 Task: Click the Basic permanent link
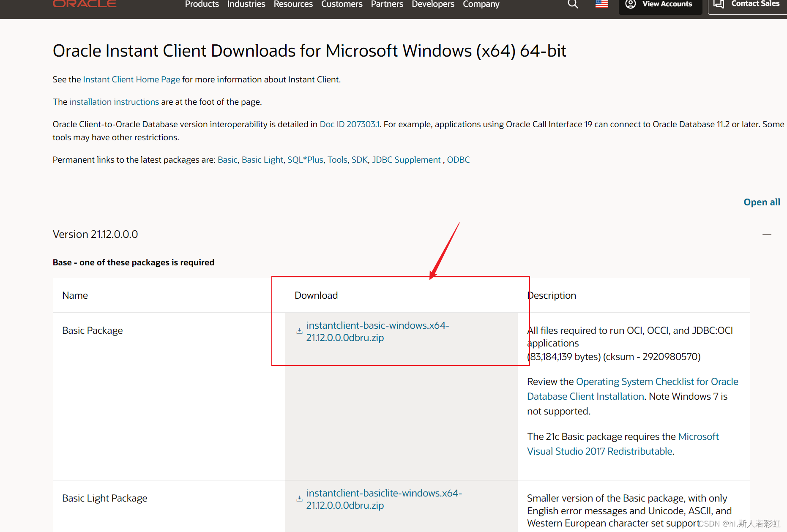[x=227, y=160]
